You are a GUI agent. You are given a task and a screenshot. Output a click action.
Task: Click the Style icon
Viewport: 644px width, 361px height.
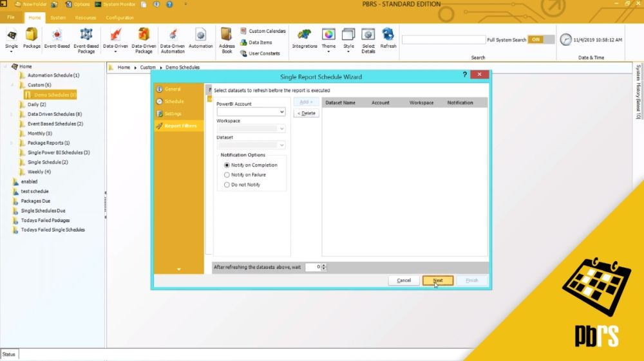click(348, 40)
